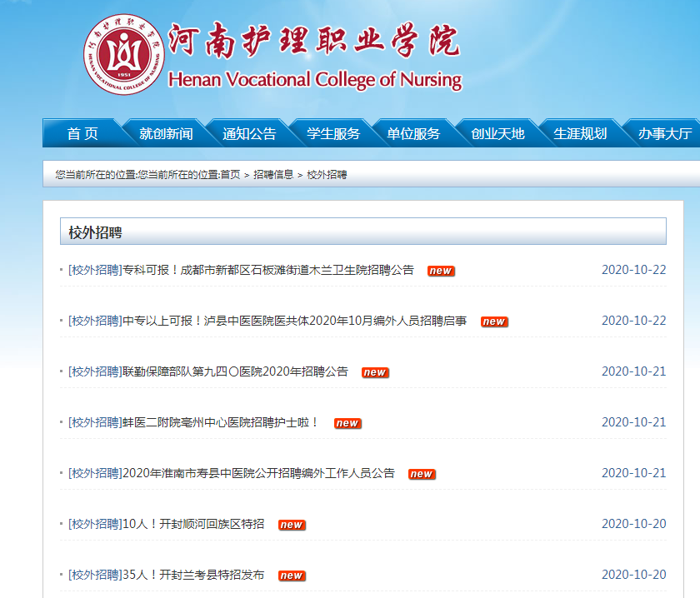Click the 'new' badge beside the 联勤保障部队 posting
Image resolution: width=700 pixels, height=598 pixels.
click(375, 372)
